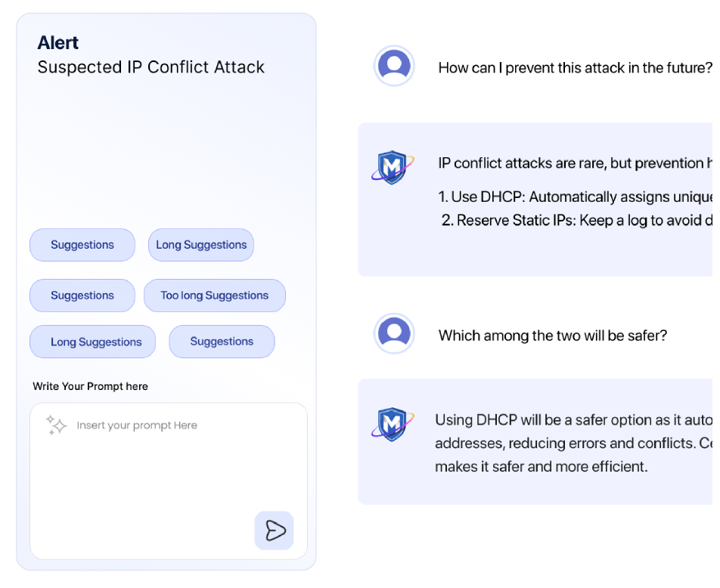Click the message "How can I prevent this attack"

tap(575, 68)
